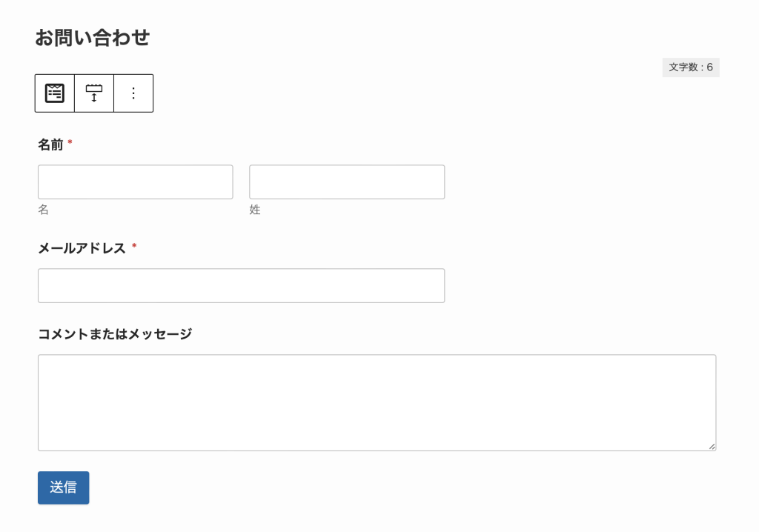Viewport: 759px width, 532px height.
Task: Click the textarea resize handle corner
Action: 712,446
